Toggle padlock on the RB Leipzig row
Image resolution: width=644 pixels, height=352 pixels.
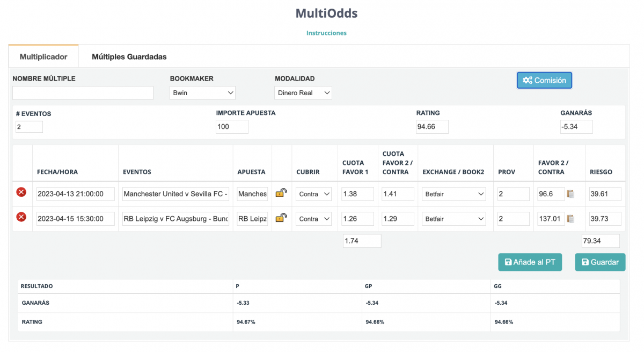point(281,218)
